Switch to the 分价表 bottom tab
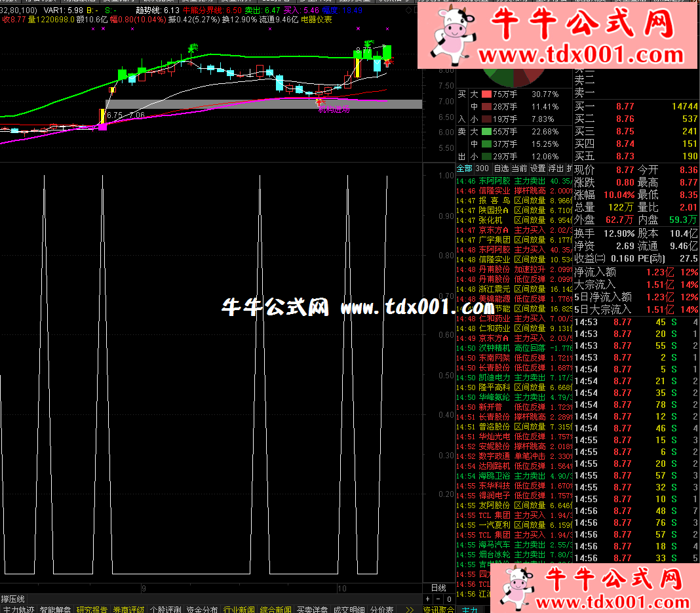 tap(382, 610)
